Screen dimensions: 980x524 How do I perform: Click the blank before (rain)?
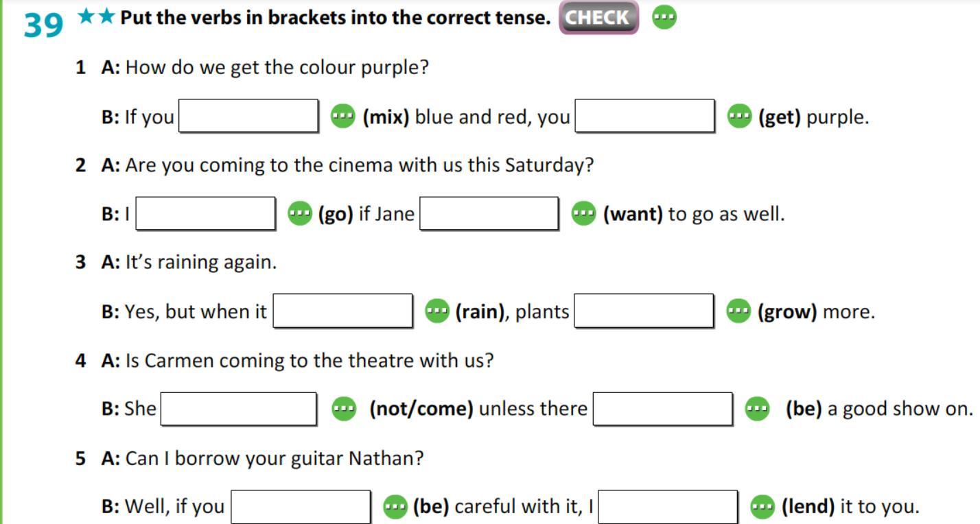[343, 311]
